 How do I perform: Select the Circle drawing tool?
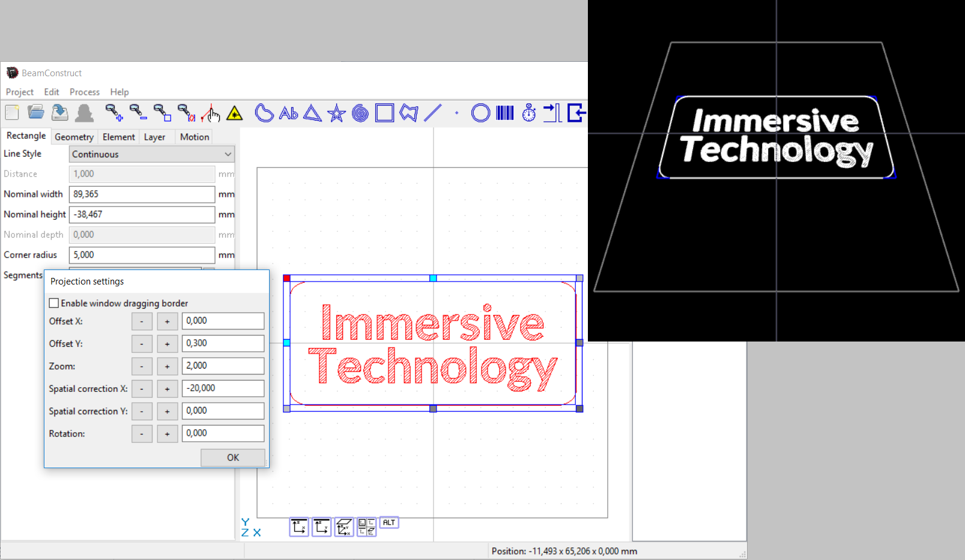480,113
